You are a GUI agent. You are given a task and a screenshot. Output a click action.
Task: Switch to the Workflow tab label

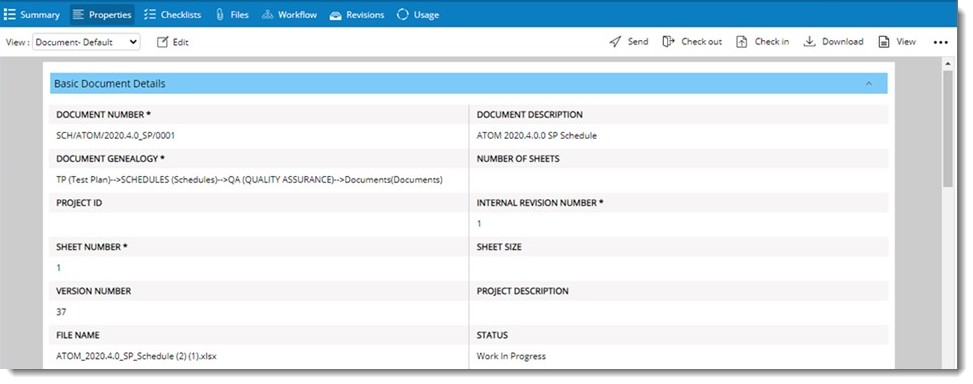tap(297, 14)
